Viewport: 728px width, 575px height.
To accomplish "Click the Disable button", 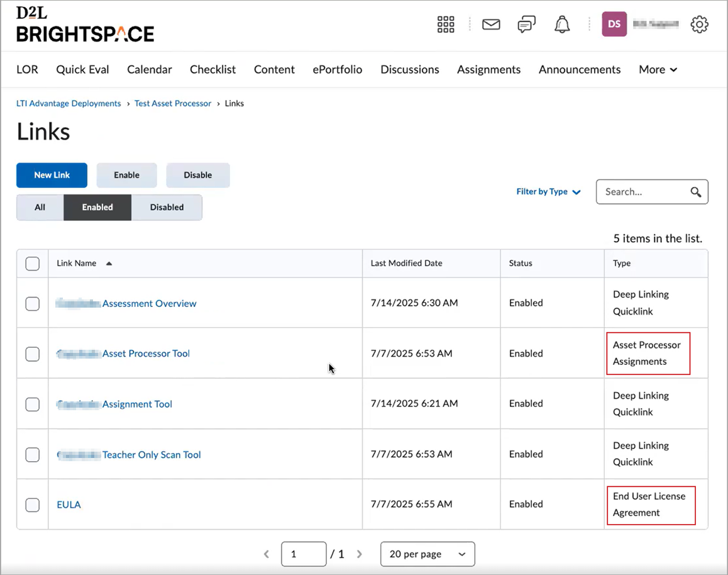I will pyautogui.click(x=198, y=175).
